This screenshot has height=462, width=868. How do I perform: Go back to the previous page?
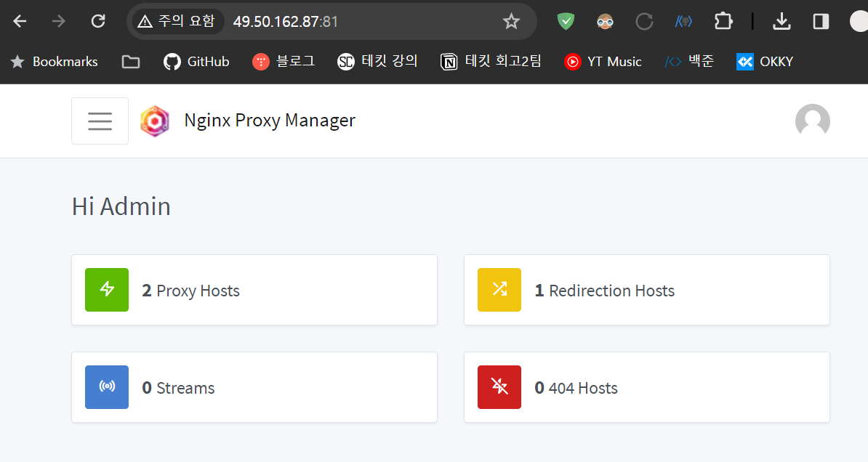20,22
